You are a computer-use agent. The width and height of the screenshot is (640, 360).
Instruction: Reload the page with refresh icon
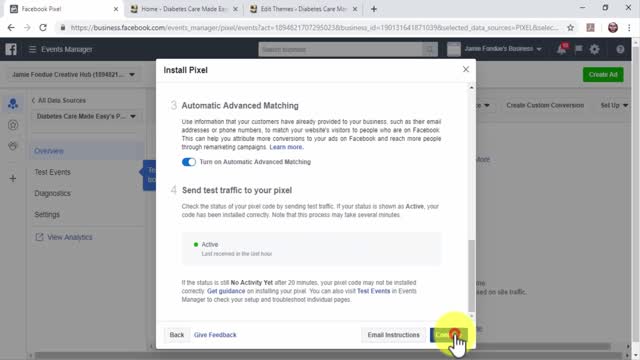point(43,28)
